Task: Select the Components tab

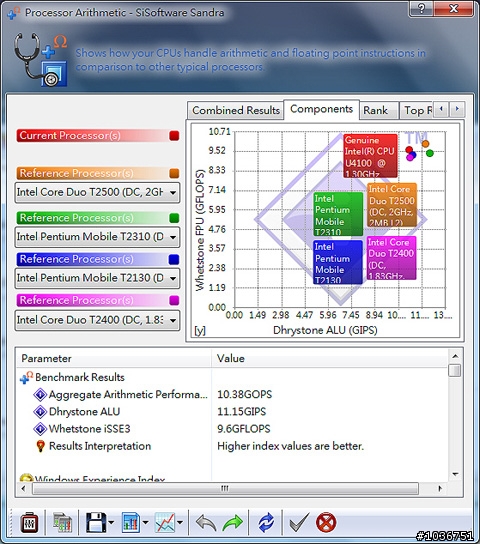Action: pyautogui.click(x=322, y=109)
